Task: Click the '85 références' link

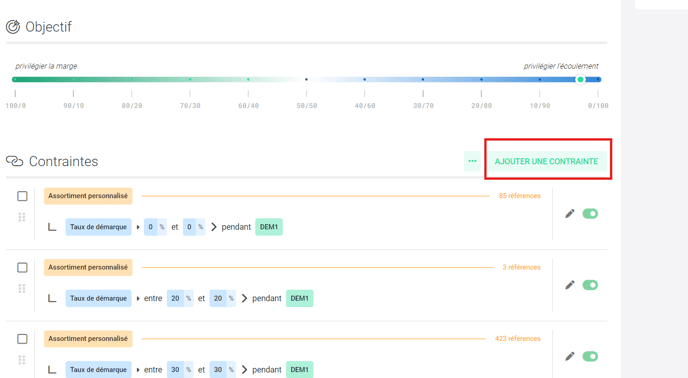Action: point(520,196)
